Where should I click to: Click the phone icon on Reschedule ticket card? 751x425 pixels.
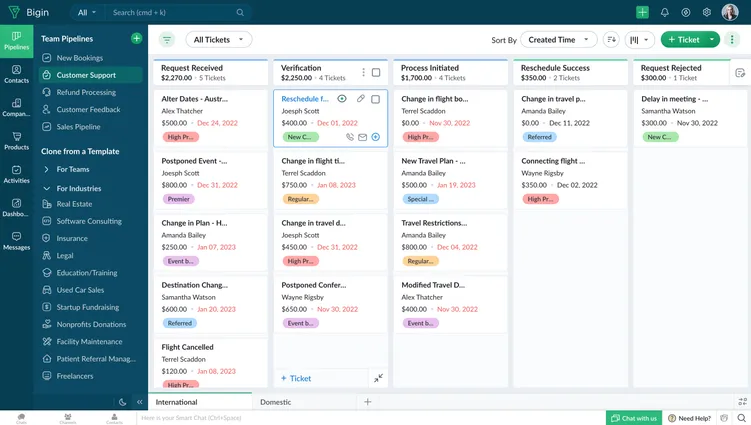point(349,137)
